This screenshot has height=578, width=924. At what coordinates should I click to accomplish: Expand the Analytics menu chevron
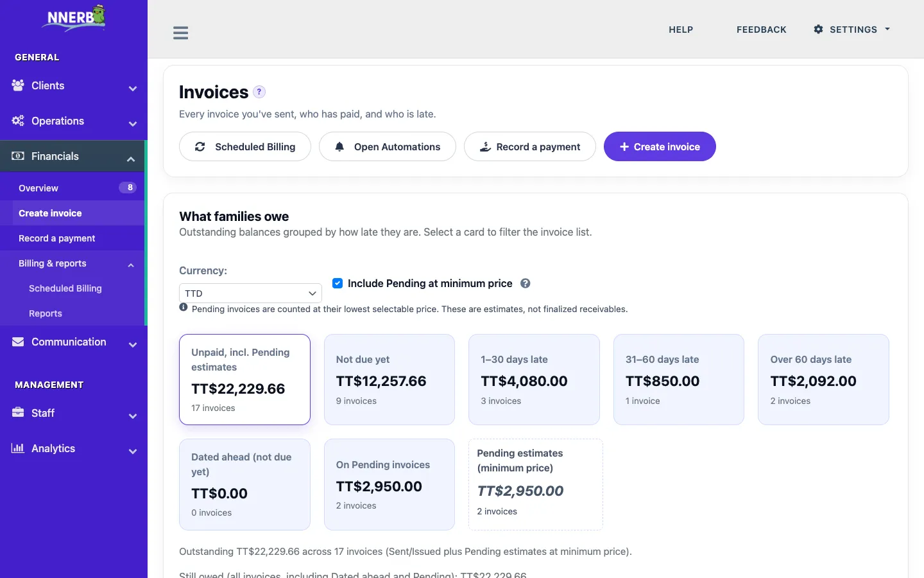coord(133,451)
